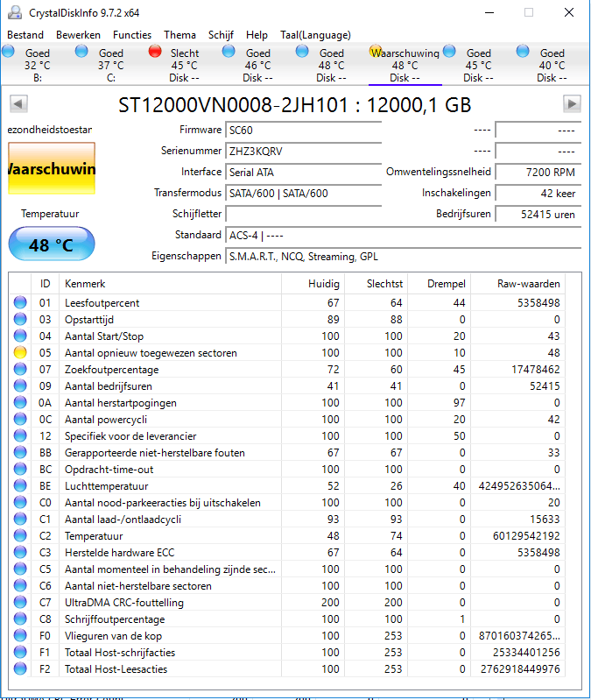The width and height of the screenshot is (591, 700).
Task: Click the Drempel column header
Action: click(x=439, y=284)
